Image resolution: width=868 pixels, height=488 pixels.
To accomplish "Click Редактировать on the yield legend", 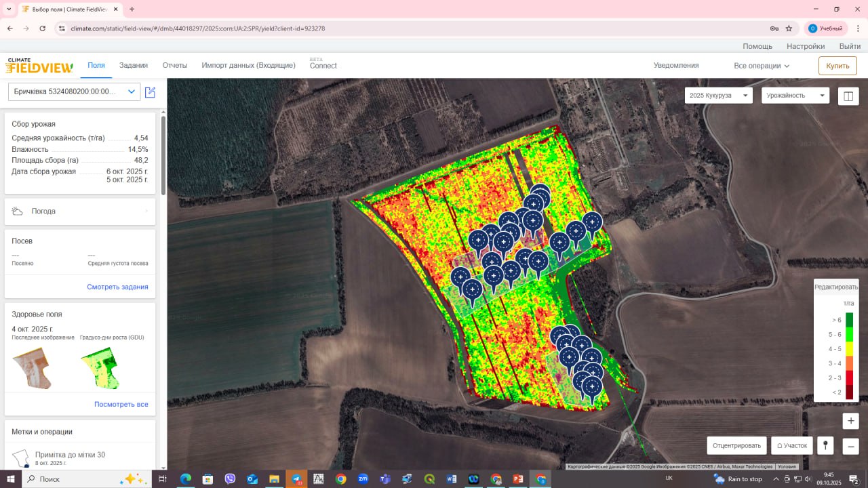I will tap(836, 287).
